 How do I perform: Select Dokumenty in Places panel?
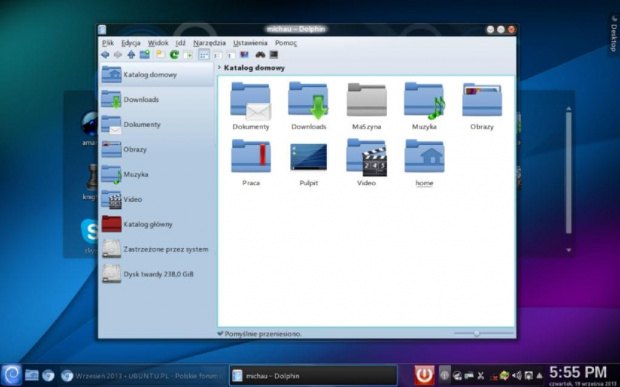click(156, 125)
